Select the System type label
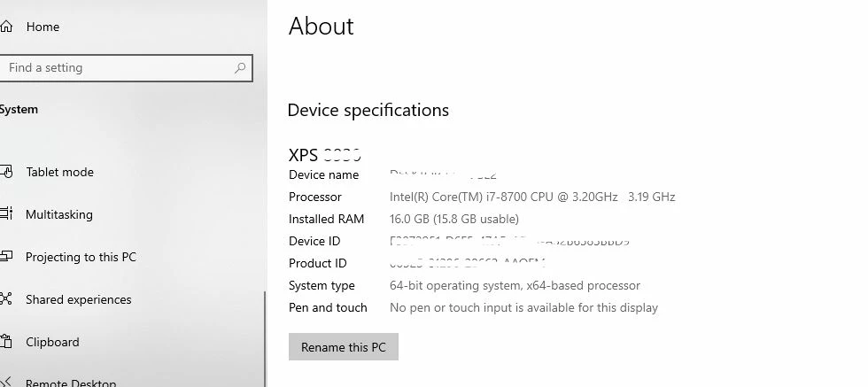Viewport: 868px width, 387px height. 322,286
